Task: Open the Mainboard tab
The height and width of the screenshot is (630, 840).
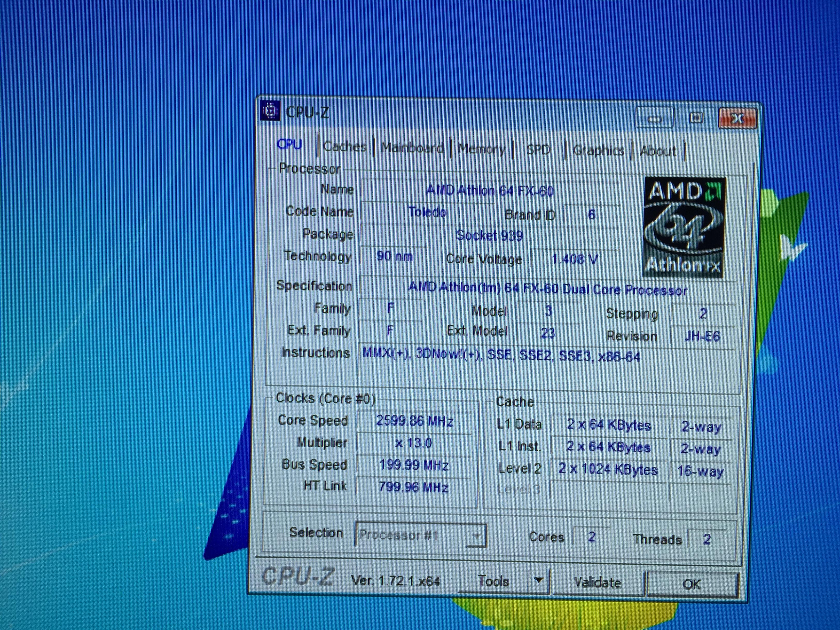Action: pos(412,148)
